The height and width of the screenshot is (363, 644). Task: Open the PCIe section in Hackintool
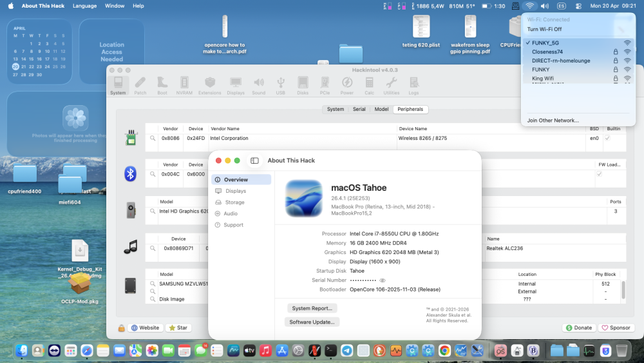pyautogui.click(x=325, y=86)
